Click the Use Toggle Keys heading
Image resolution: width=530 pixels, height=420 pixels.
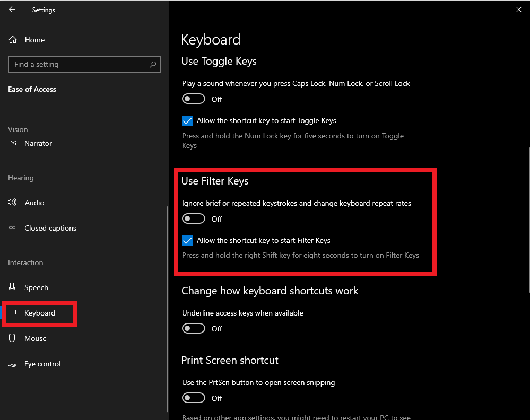pyautogui.click(x=219, y=61)
